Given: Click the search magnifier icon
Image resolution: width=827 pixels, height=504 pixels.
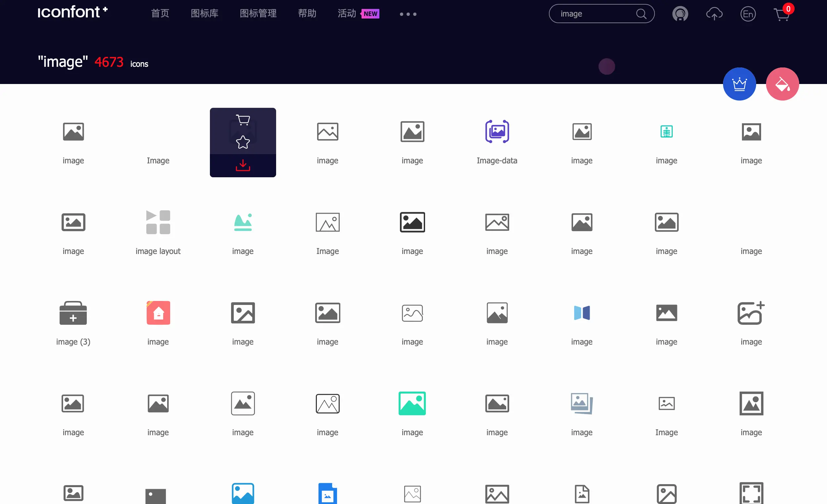Looking at the screenshot, I should [x=641, y=14].
